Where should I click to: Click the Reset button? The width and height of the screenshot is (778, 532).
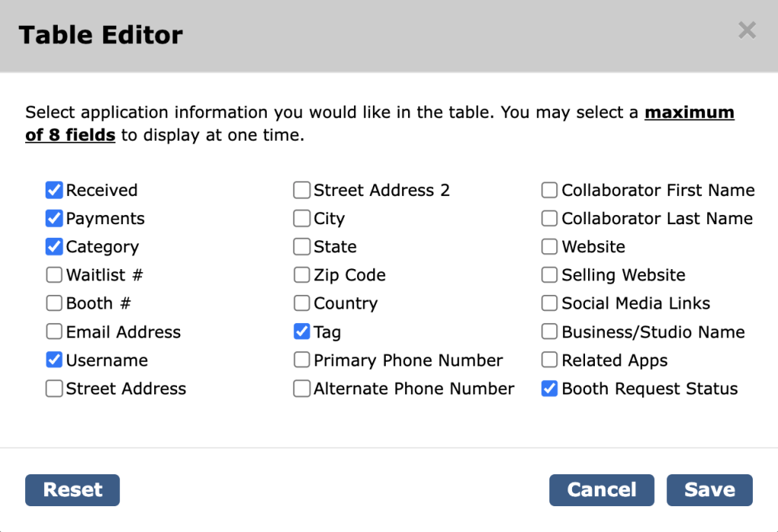pos(72,489)
